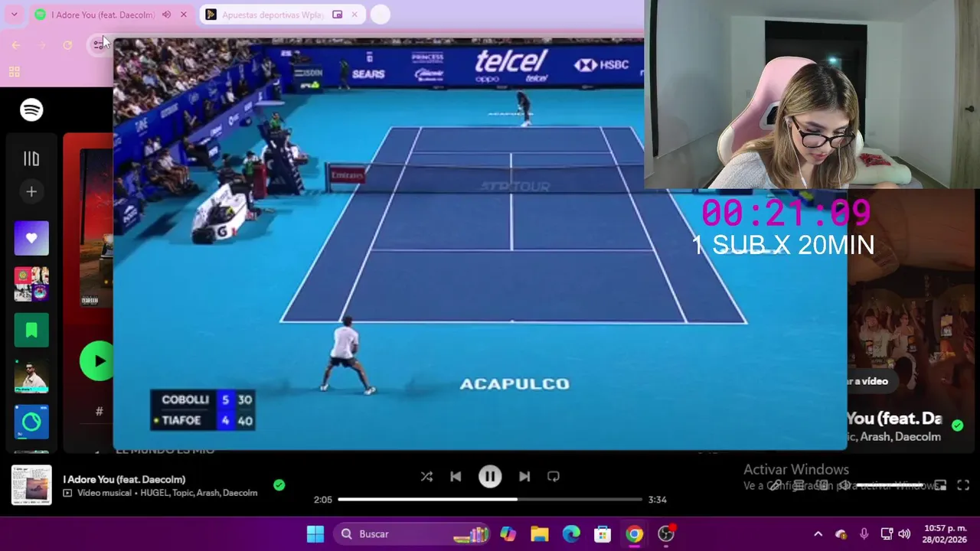
Task: Show hidden system tray icons
Action: pos(818,534)
